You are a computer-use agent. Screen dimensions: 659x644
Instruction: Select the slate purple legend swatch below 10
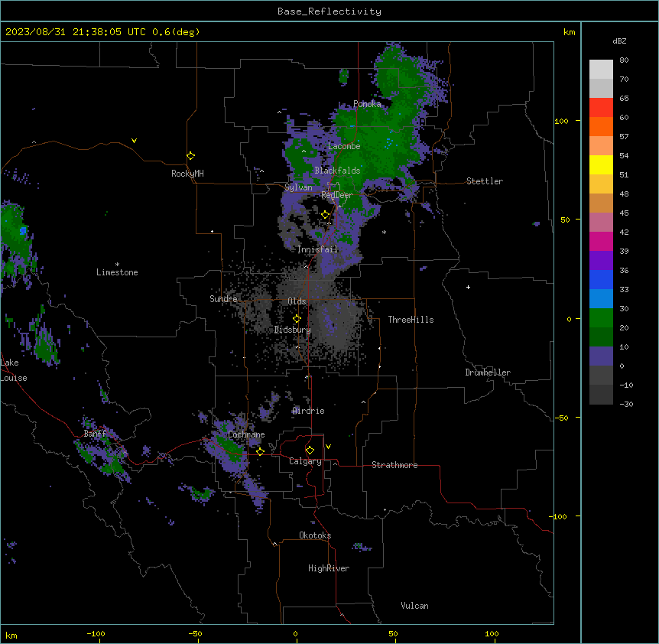pos(601,356)
